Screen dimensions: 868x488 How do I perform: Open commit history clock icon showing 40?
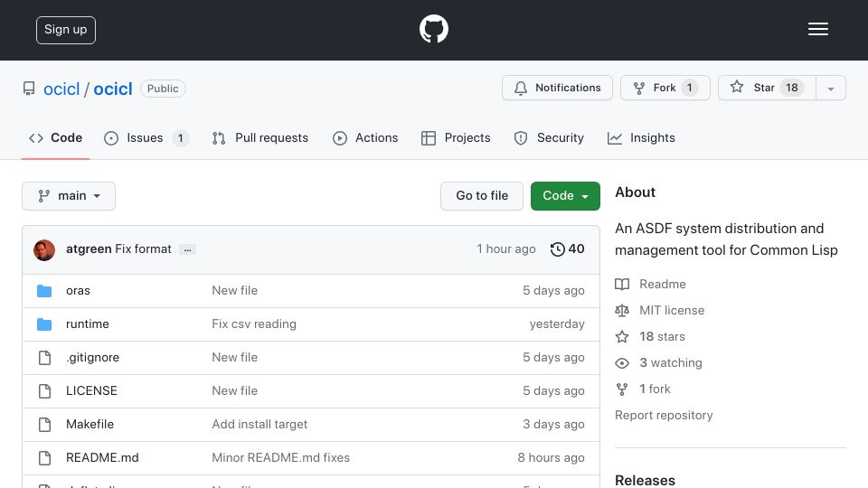tap(557, 249)
